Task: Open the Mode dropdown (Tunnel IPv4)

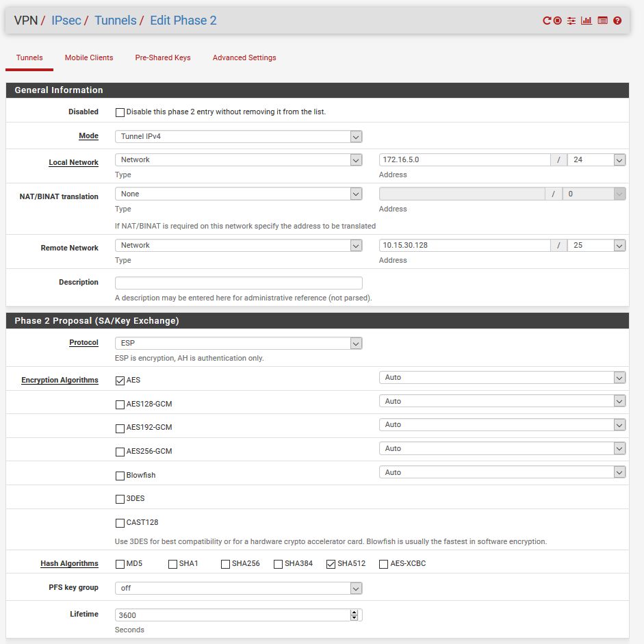Action: [238, 136]
